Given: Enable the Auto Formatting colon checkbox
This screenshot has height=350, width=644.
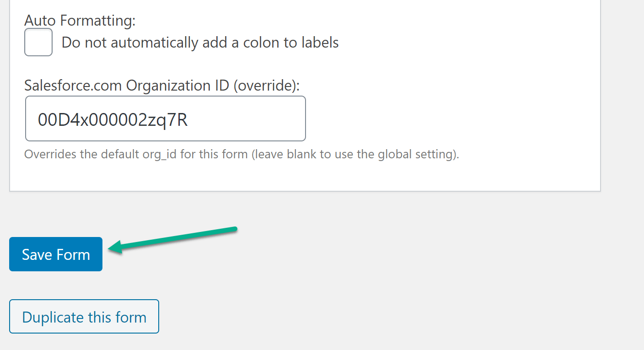Looking at the screenshot, I should pyautogui.click(x=38, y=43).
